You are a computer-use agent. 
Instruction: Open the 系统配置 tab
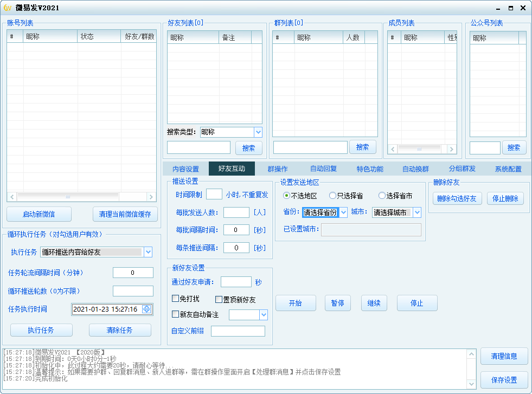tap(508, 169)
